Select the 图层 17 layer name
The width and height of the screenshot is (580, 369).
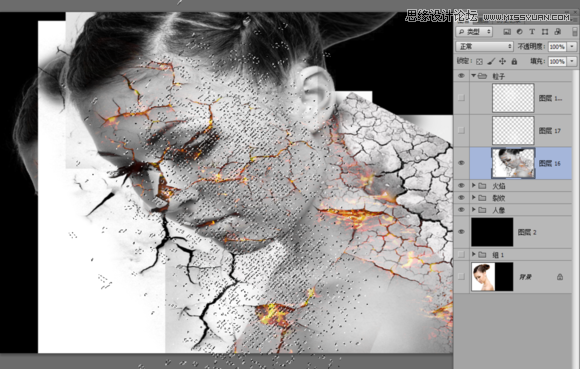(x=550, y=131)
